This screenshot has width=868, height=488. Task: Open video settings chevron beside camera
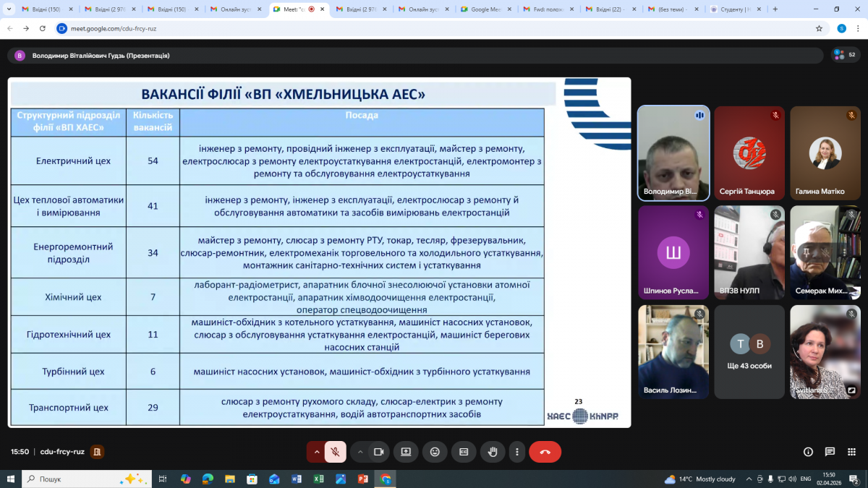pyautogui.click(x=360, y=452)
